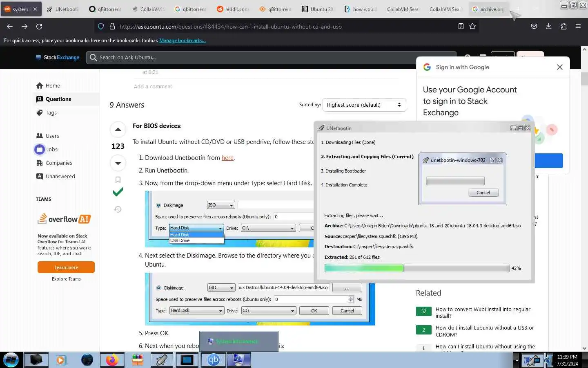Open Jobs in left sidebar
588x368 pixels.
[x=47, y=149]
